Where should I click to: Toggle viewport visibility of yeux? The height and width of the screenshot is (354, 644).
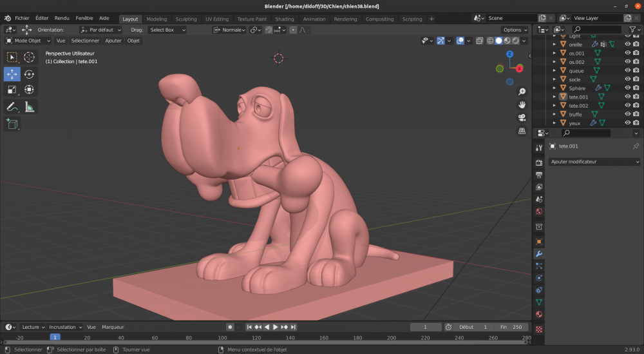[x=627, y=123]
